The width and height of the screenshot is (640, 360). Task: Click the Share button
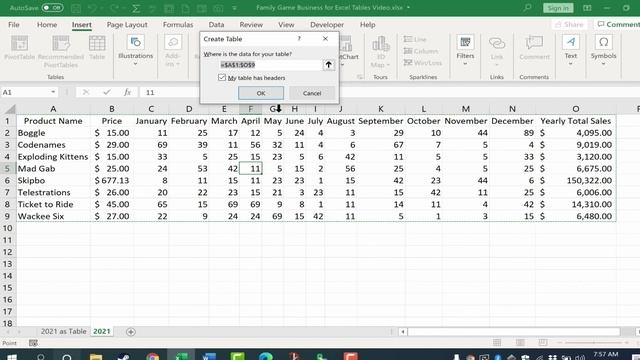point(569,24)
